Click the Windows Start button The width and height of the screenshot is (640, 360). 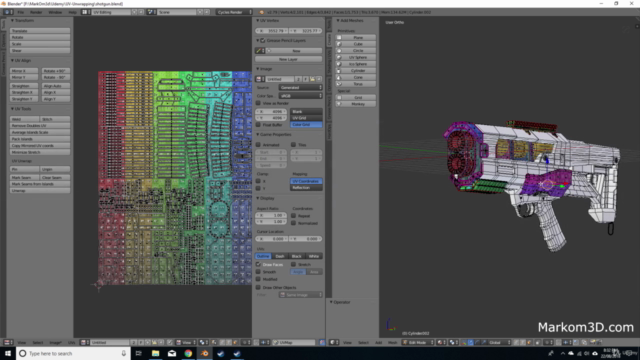click(x=8, y=353)
